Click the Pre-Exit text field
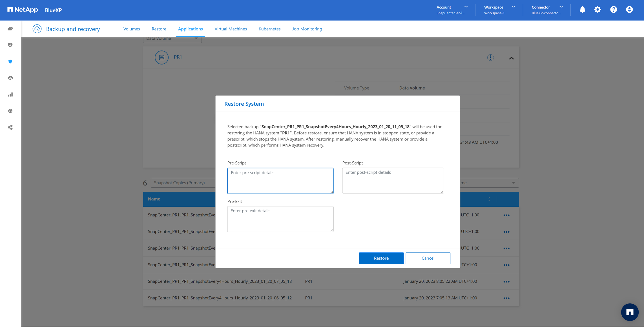644x327 pixels. [x=280, y=219]
